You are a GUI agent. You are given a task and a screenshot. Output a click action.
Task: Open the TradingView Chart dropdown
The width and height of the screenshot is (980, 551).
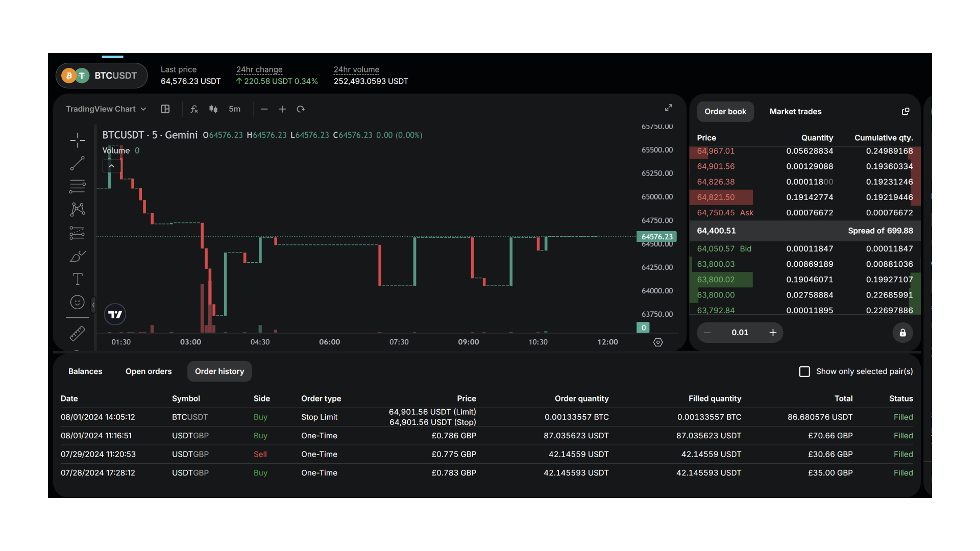[105, 109]
